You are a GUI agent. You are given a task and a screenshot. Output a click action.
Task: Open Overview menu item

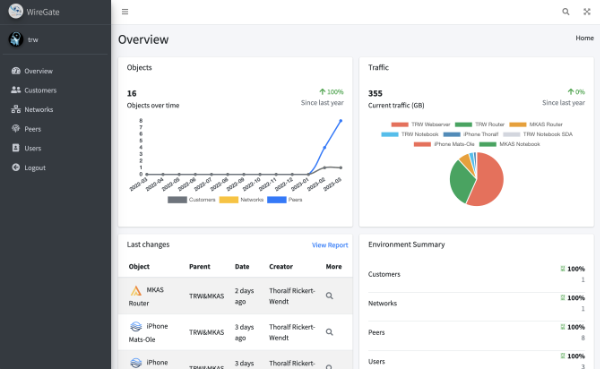(39, 71)
